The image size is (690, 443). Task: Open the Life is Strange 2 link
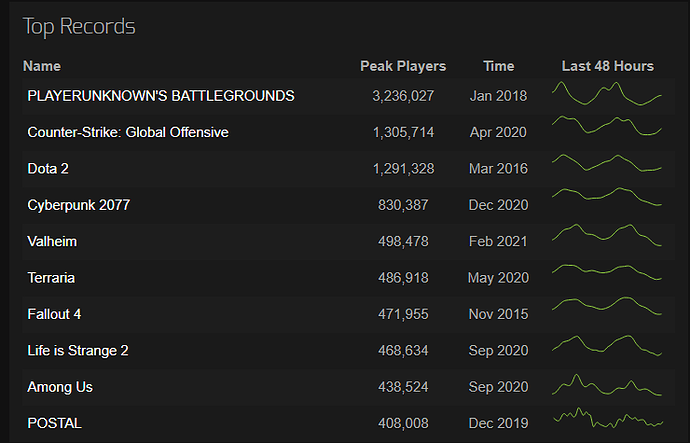(x=78, y=351)
